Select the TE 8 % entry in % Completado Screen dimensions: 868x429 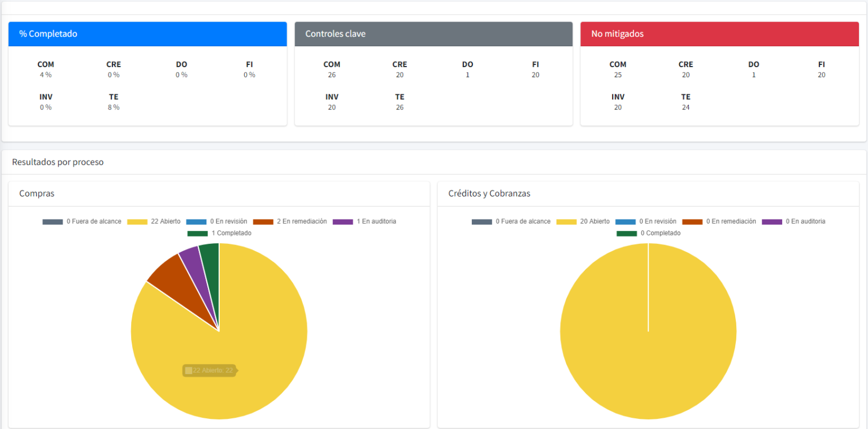click(114, 102)
